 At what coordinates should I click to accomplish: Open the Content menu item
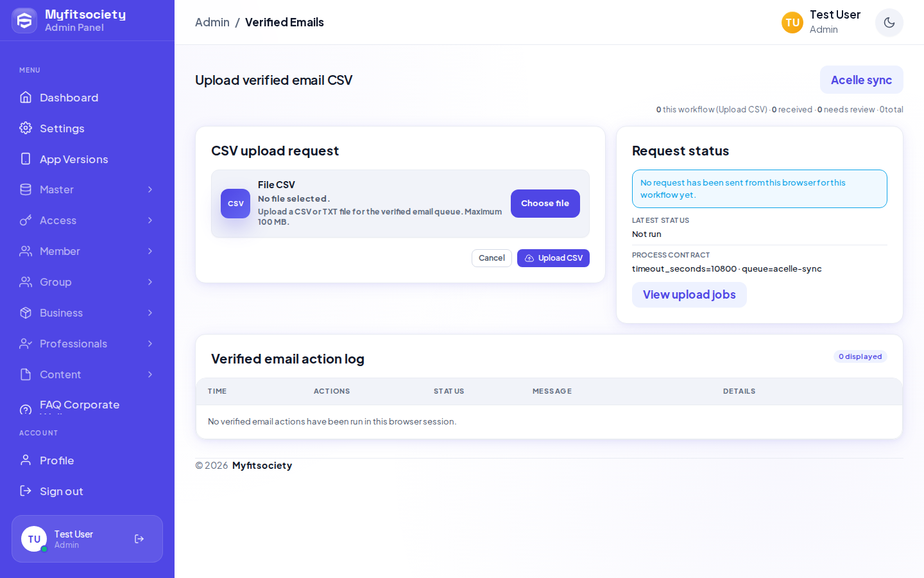[x=87, y=374]
